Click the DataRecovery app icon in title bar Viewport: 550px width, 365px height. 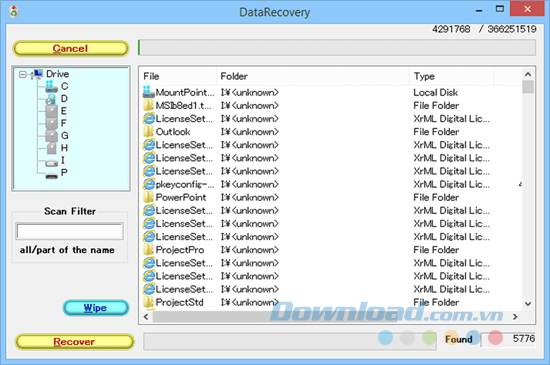14,11
